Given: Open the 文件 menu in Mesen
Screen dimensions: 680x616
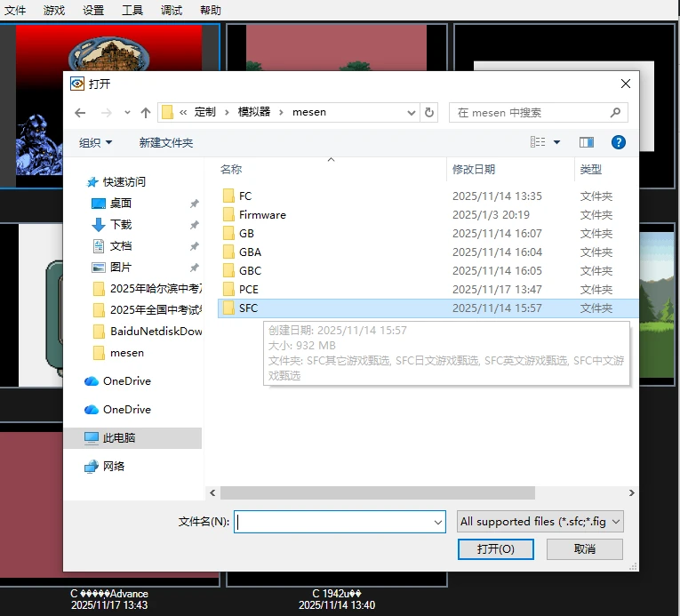Looking at the screenshot, I should point(15,10).
